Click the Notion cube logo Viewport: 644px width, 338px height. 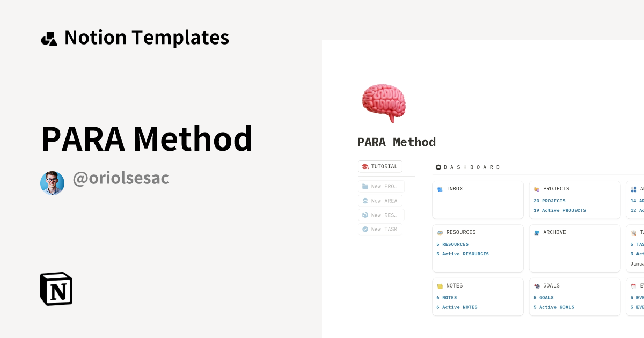pyautogui.click(x=56, y=289)
